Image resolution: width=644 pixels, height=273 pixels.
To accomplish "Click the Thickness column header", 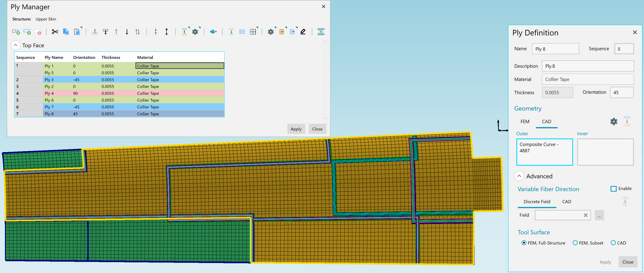I will [111, 57].
